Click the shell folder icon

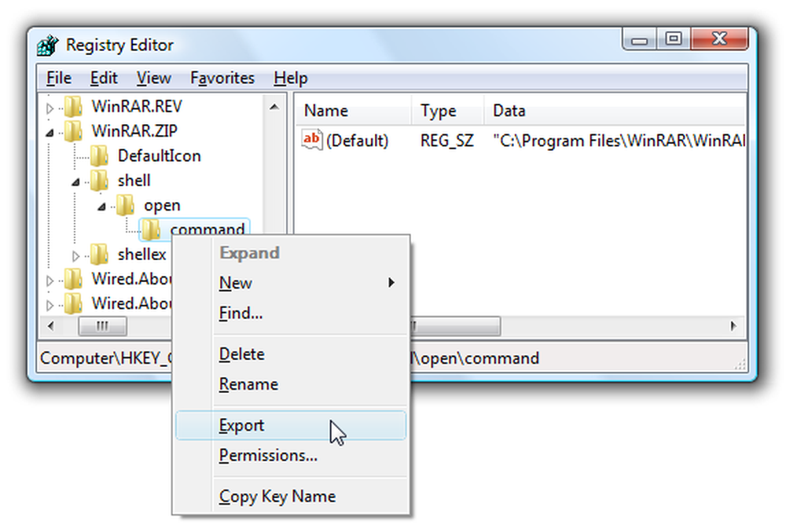99,180
